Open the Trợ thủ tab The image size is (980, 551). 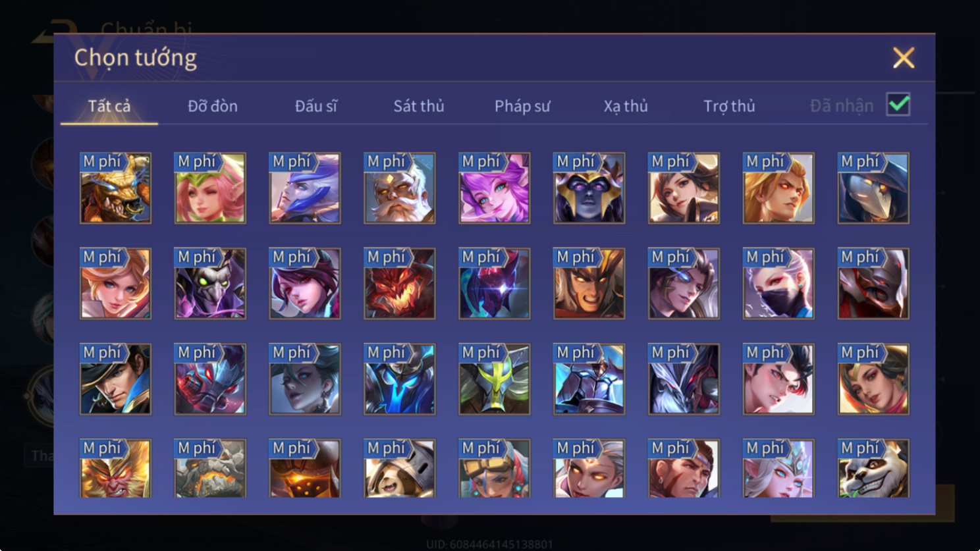(729, 106)
